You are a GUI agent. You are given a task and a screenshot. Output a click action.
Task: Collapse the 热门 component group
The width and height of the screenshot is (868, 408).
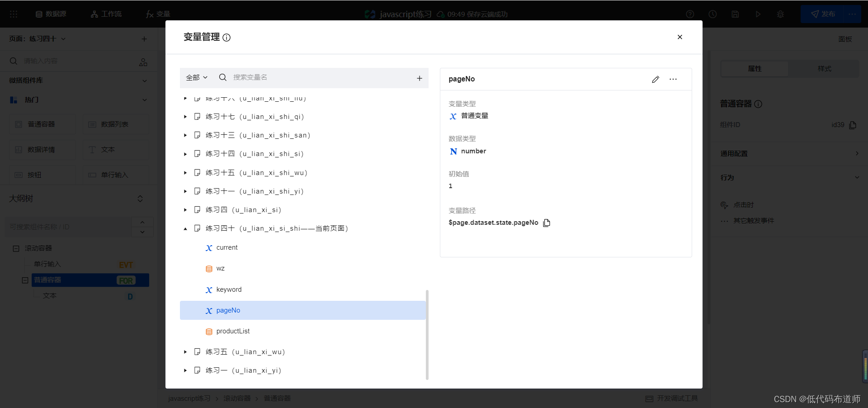(145, 100)
